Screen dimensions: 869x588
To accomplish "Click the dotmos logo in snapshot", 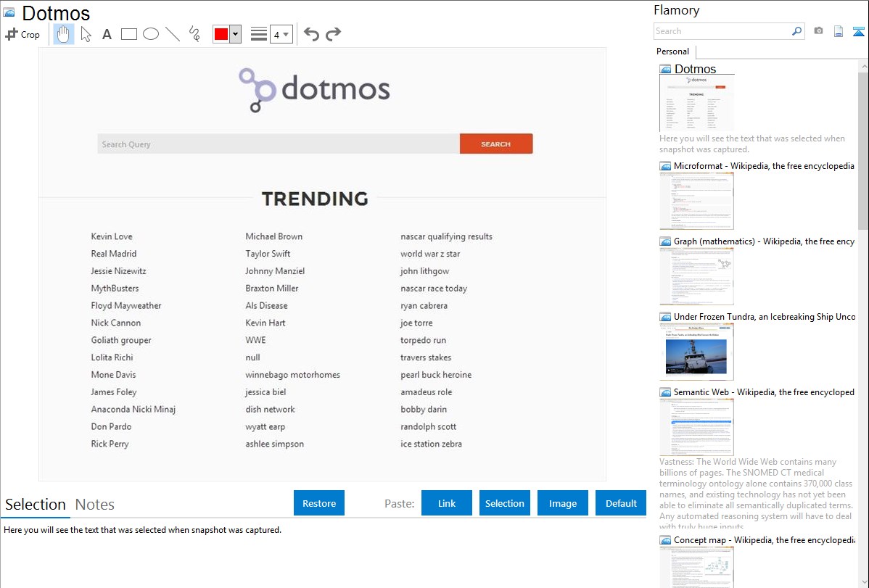I will [x=314, y=90].
